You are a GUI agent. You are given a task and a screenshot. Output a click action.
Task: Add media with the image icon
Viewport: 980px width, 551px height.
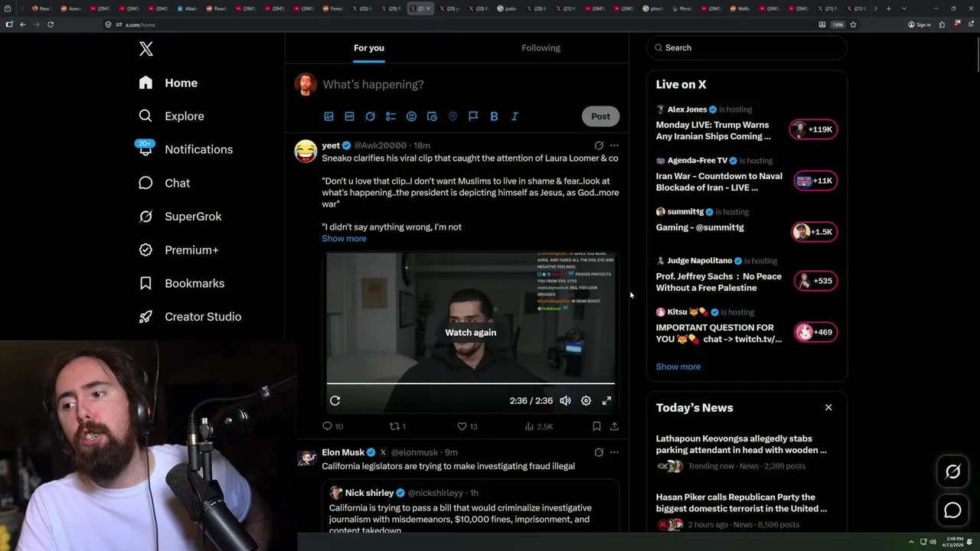coord(329,116)
